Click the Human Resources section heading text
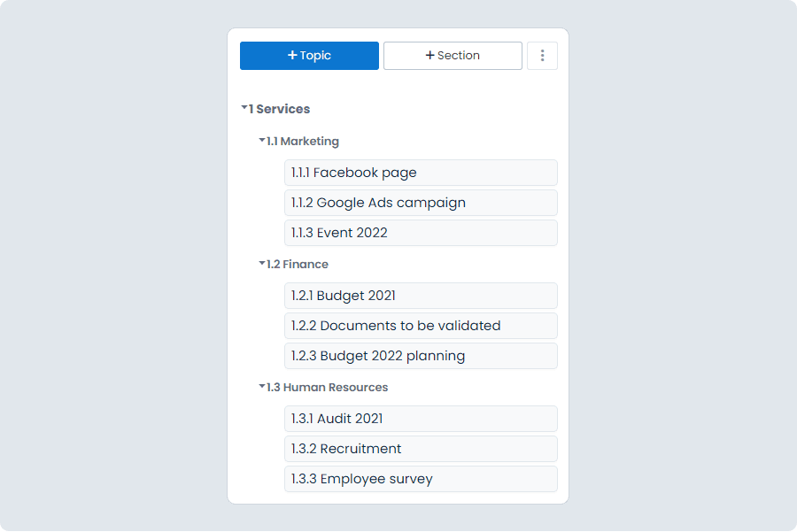The height and width of the screenshot is (532, 797). (x=335, y=387)
